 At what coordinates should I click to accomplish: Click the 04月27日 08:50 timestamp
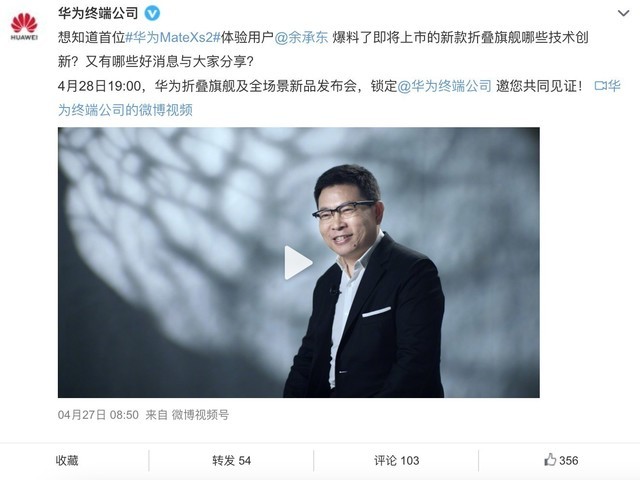(98, 415)
